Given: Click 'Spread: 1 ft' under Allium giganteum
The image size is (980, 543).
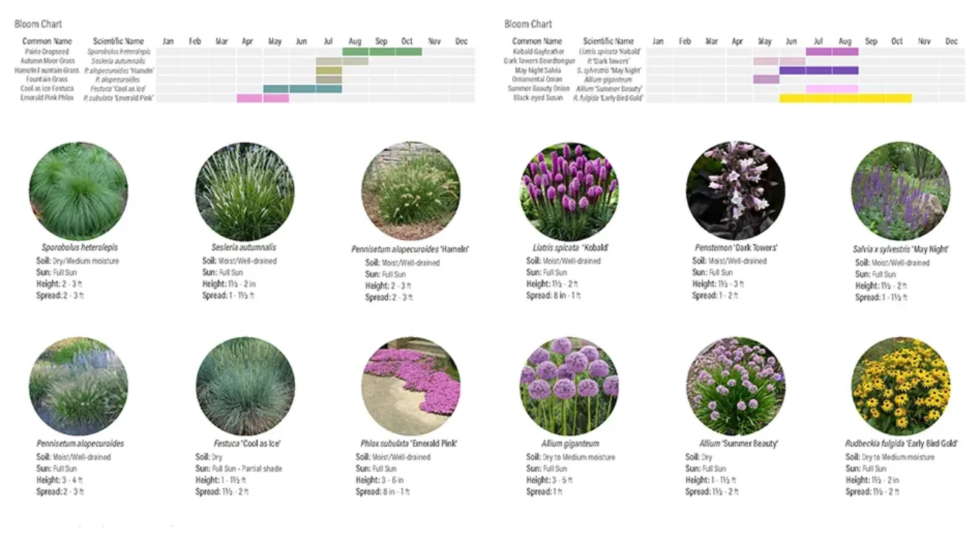Looking at the screenshot, I should click(x=545, y=491).
